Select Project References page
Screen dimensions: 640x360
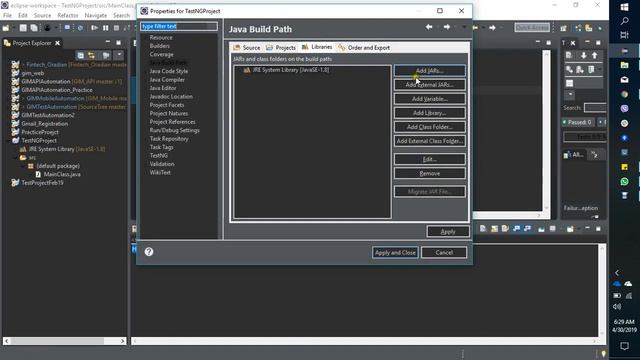tap(172, 122)
